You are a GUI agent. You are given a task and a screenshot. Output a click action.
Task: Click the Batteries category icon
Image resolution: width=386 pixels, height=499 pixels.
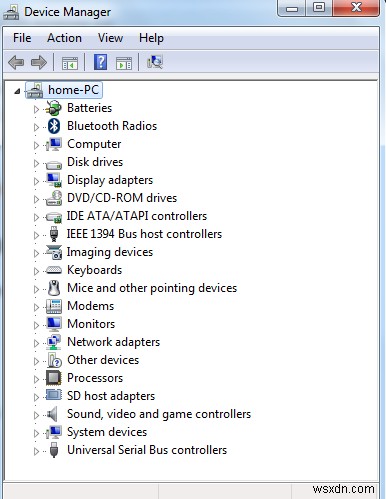coord(54,108)
